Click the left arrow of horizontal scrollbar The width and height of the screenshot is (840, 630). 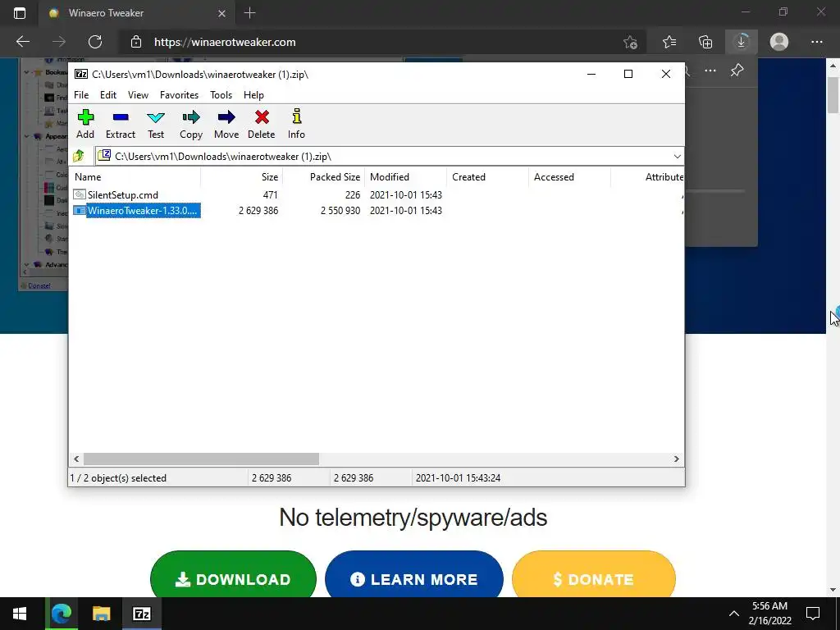(76, 459)
